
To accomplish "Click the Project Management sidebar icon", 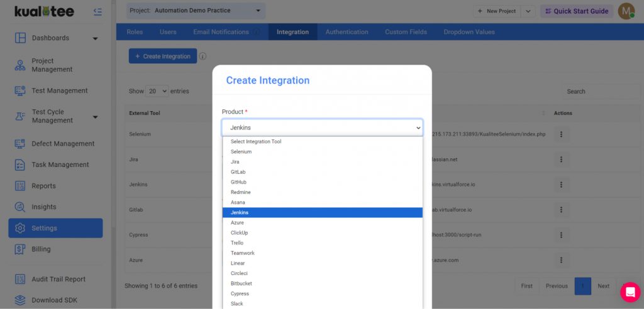I will (20, 65).
